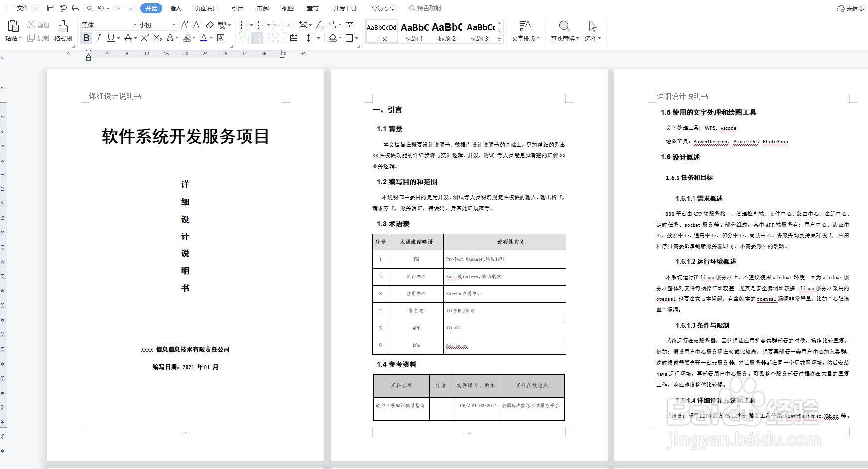Open the font name dropdown (黑体)
The image size is (868, 469).
pyautogui.click(x=135, y=25)
